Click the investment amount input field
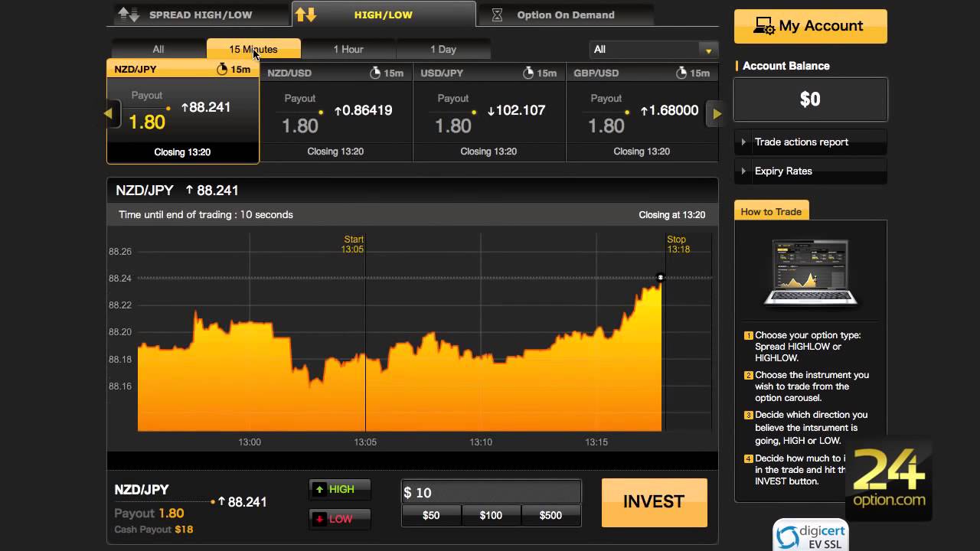 (492, 492)
